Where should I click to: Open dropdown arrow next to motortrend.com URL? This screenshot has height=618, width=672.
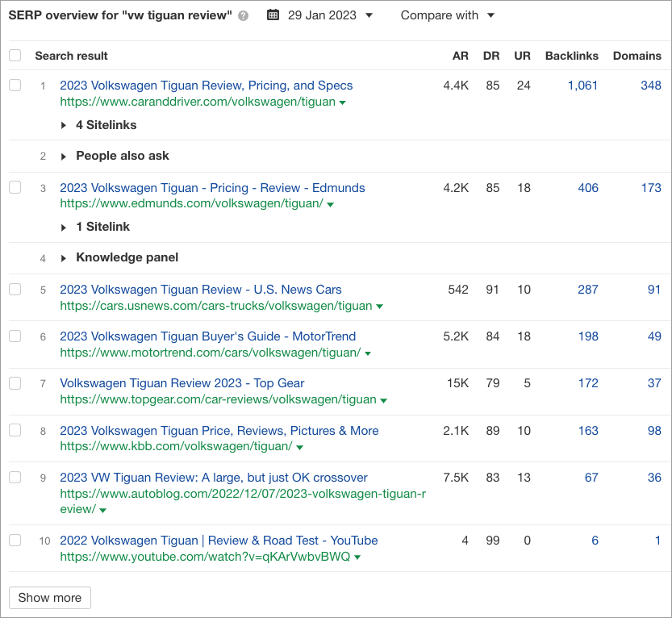(x=368, y=353)
